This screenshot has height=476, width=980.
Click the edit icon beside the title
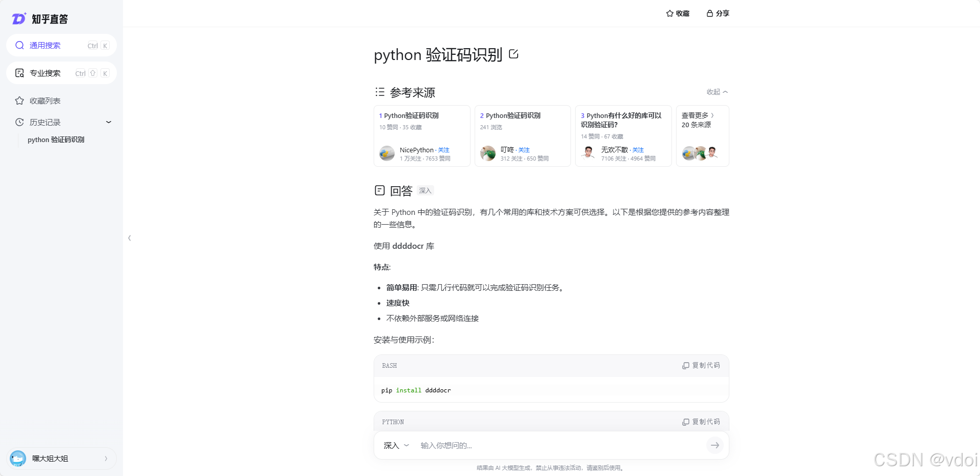(x=514, y=54)
